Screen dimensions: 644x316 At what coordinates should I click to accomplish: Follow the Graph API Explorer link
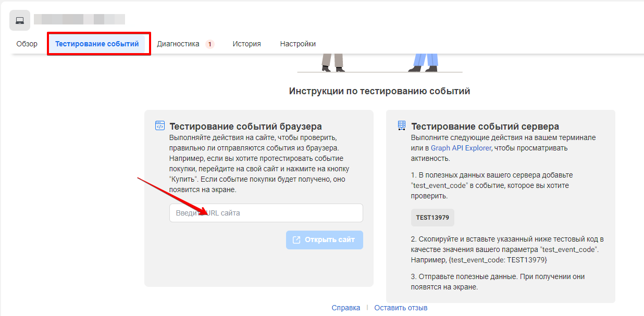(461, 148)
